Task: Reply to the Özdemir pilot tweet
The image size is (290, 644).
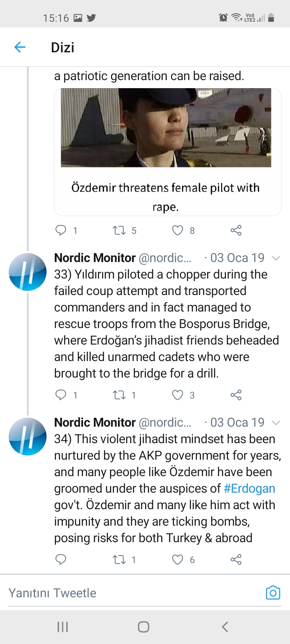Action: point(60,230)
